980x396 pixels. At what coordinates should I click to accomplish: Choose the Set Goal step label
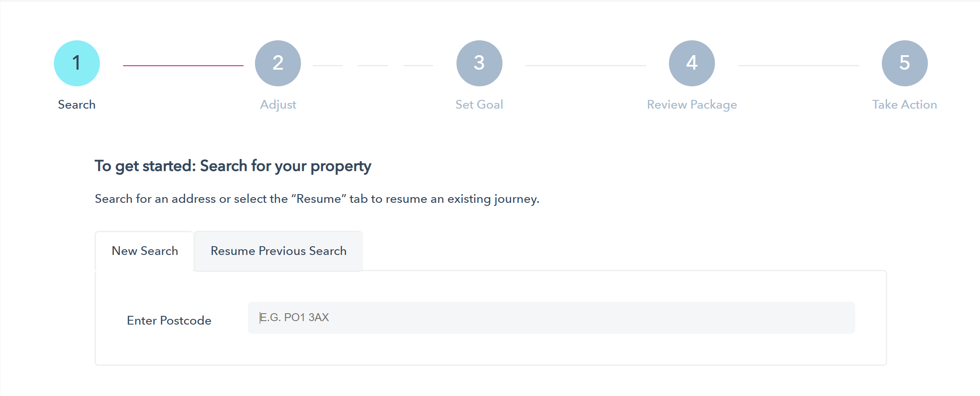point(479,105)
